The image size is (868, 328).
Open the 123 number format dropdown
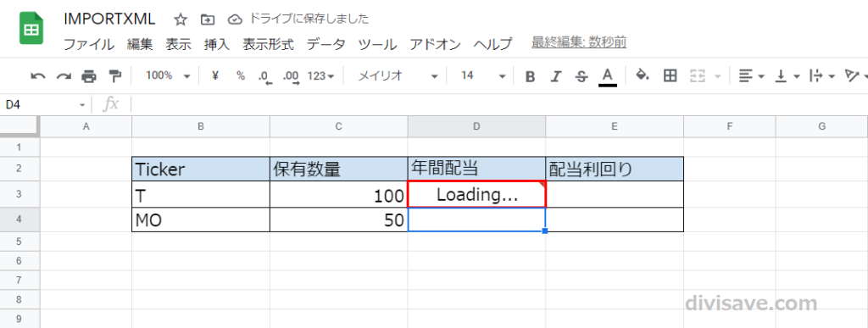[320, 75]
